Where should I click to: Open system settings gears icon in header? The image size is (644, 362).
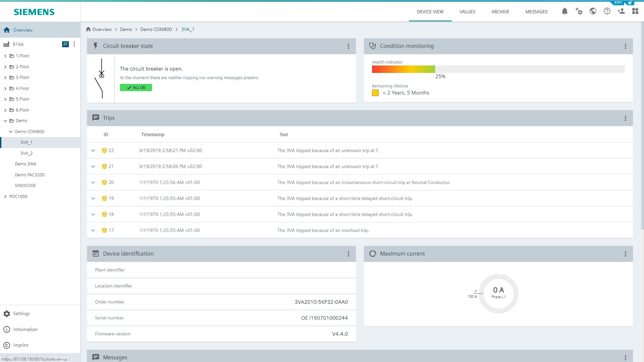(579, 11)
